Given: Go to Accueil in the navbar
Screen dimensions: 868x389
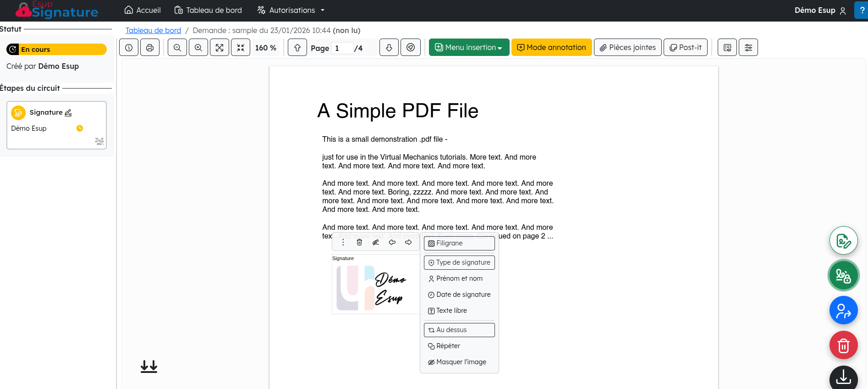Looking at the screenshot, I should click(x=143, y=10).
